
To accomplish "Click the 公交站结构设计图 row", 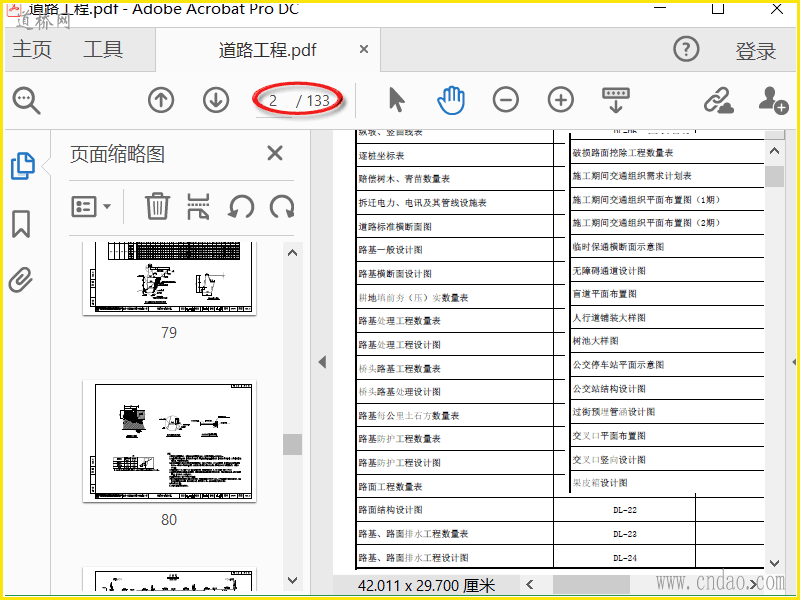I will coord(667,388).
